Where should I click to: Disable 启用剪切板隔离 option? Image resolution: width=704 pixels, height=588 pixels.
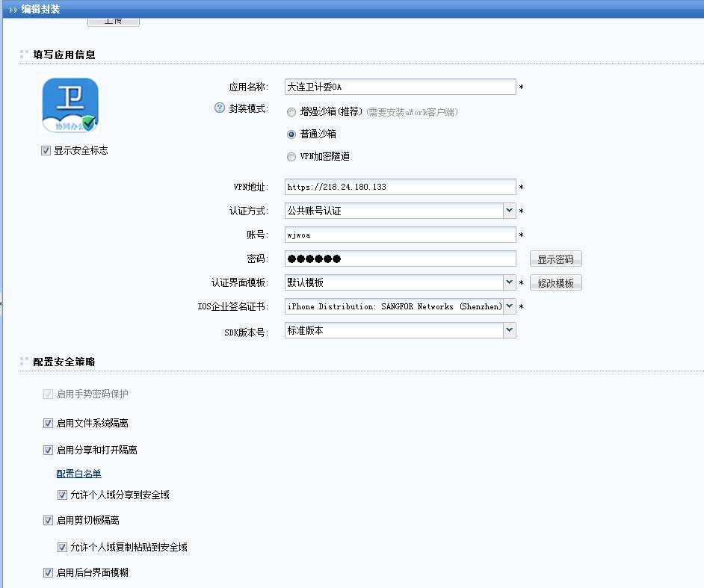click(x=49, y=521)
